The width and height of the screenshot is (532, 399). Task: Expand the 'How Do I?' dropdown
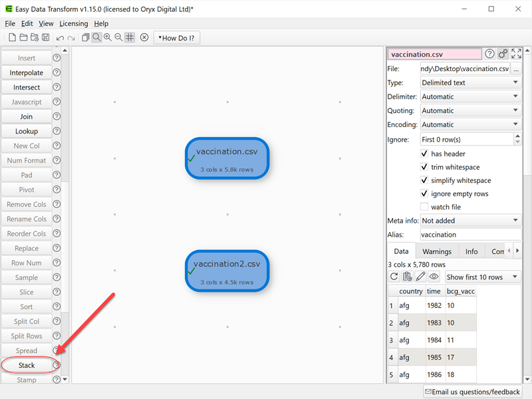(176, 38)
